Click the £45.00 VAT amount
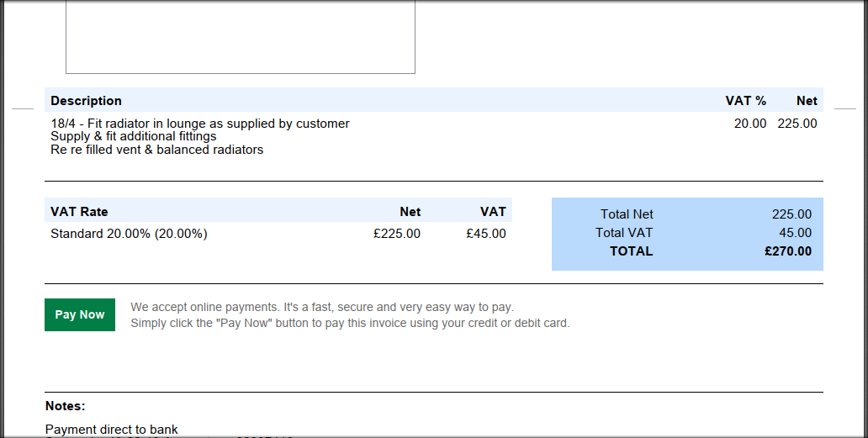 pyautogui.click(x=486, y=234)
